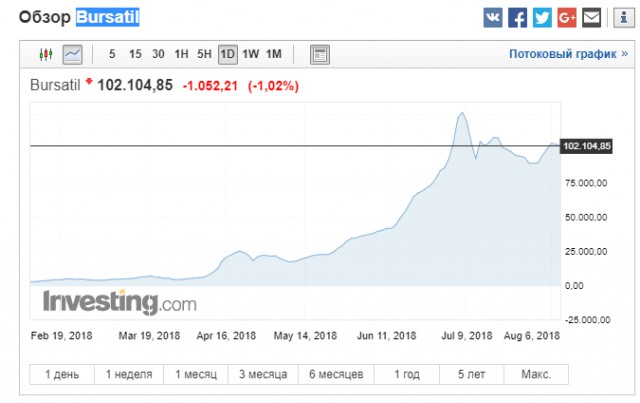Choose the 1H interval
The height and width of the screenshot is (403, 640).
pos(181,54)
